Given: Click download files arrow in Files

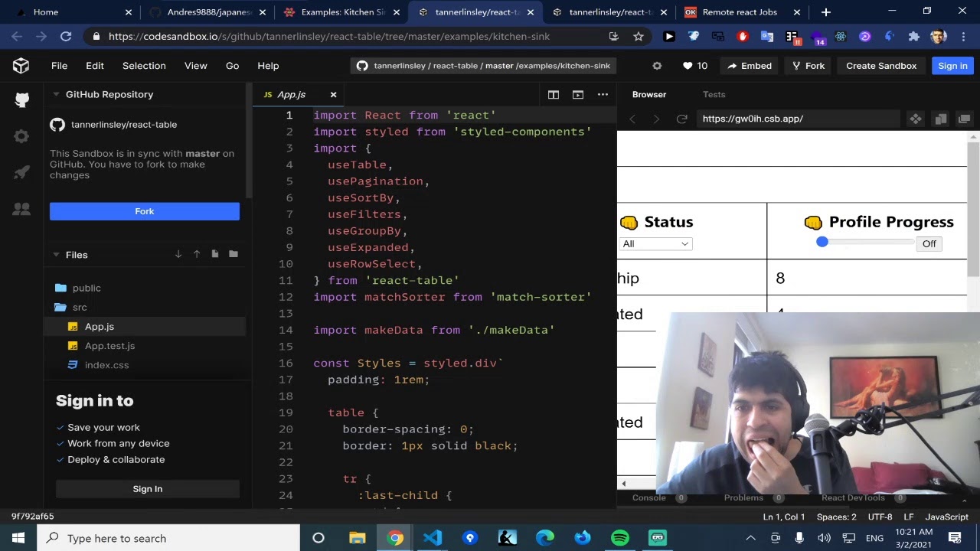Looking at the screenshot, I should (x=178, y=254).
